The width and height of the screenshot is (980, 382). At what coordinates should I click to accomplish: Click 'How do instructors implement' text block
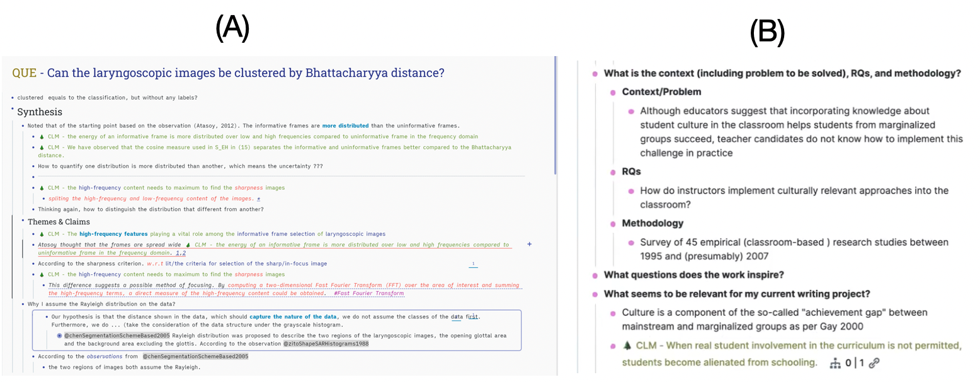793,198
